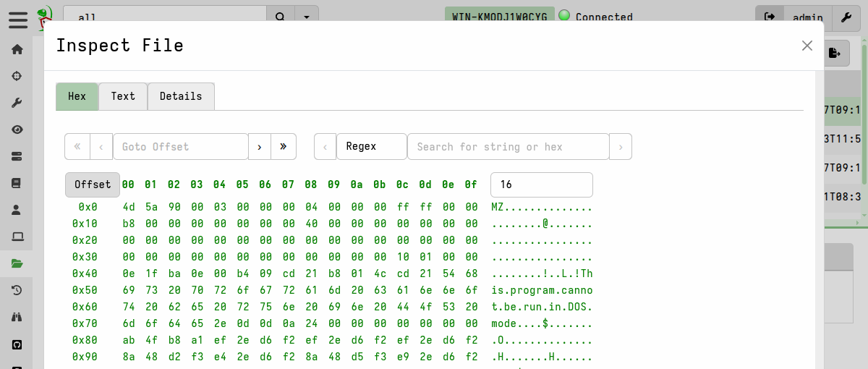
Task: Click the admin user button
Action: tap(807, 17)
